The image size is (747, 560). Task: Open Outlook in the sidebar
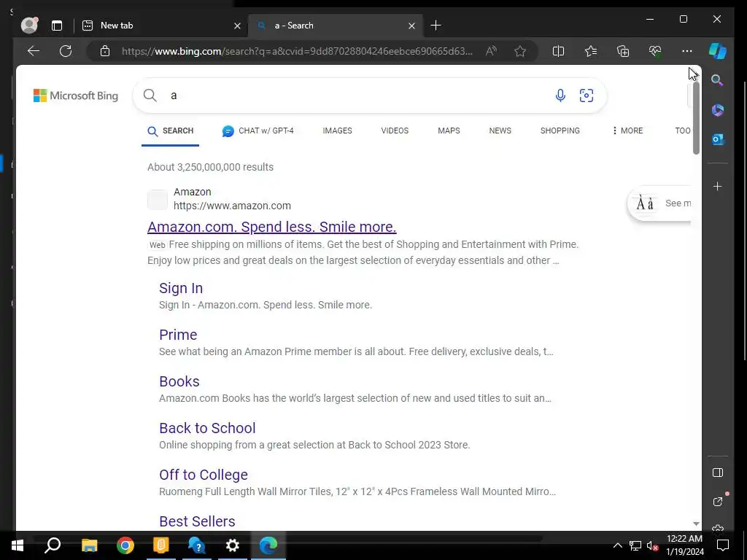click(x=718, y=139)
